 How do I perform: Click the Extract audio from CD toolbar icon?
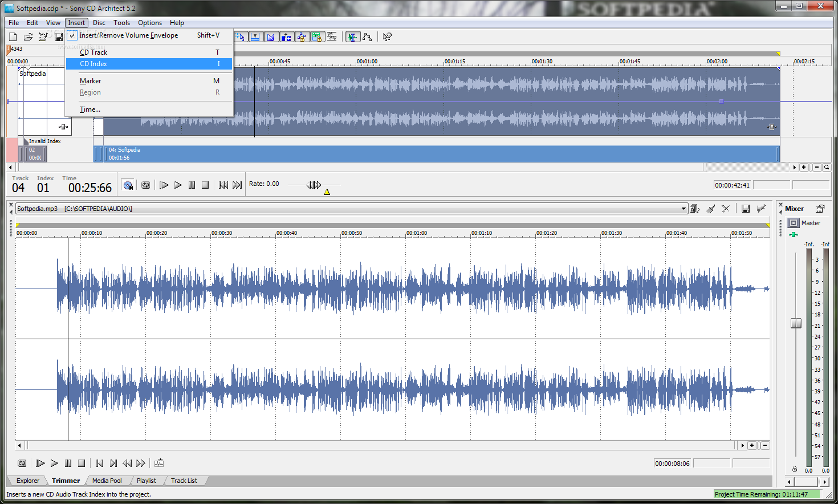tap(43, 37)
